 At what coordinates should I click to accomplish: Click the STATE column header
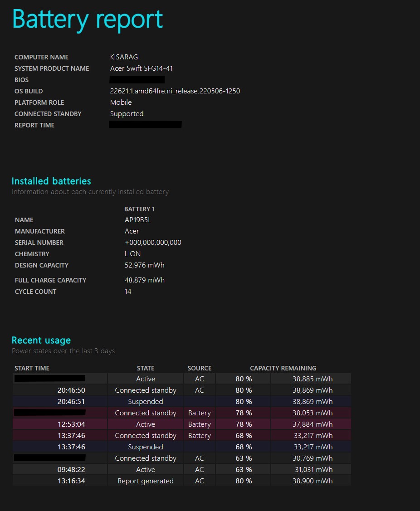pyautogui.click(x=146, y=368)
